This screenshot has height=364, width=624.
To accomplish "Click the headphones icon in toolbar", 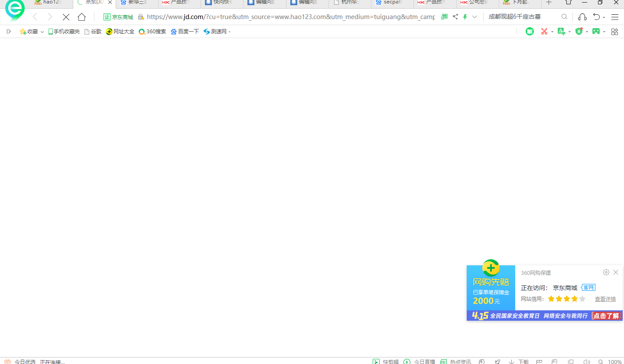I will pyautogui.click(x=582, y=17).
